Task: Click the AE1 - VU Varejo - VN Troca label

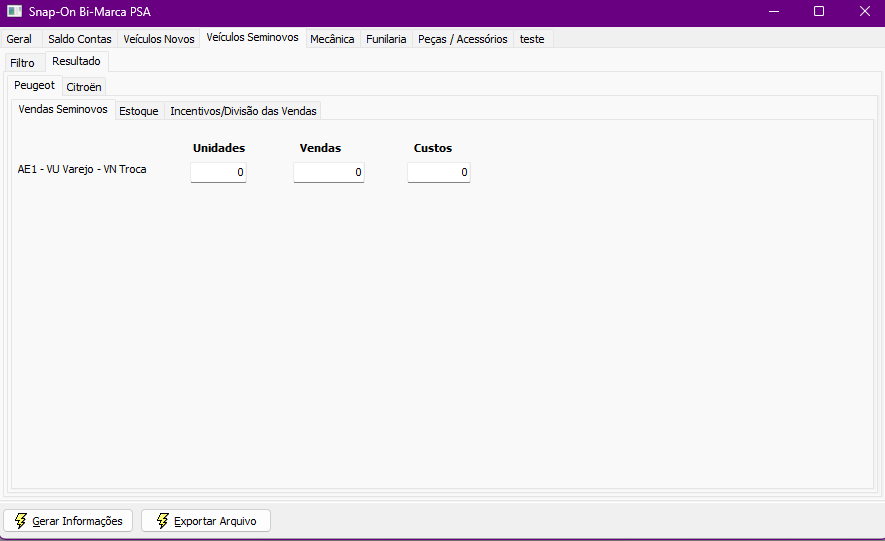Action: (82, 169)
